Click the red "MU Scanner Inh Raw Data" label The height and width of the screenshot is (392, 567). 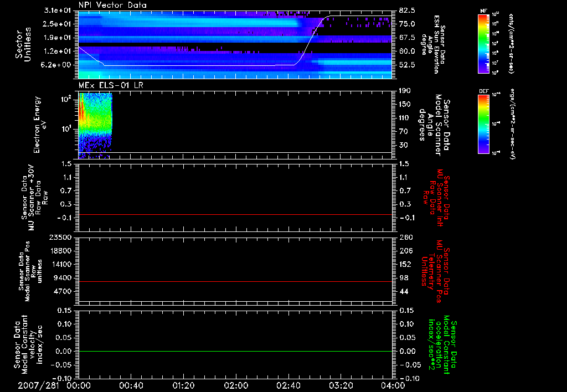[x=437, y=198]
